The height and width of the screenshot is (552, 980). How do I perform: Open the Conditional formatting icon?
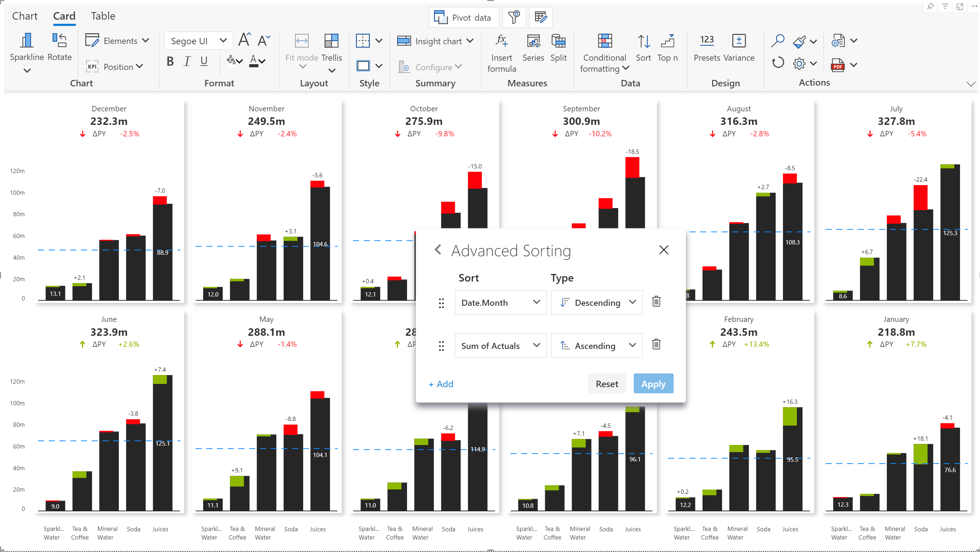pyautogui.click(x=604, y=41)
